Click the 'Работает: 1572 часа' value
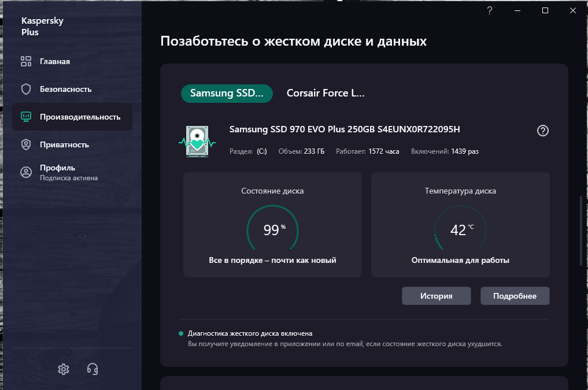The image size is (588, 390). [x=367, y=151]
